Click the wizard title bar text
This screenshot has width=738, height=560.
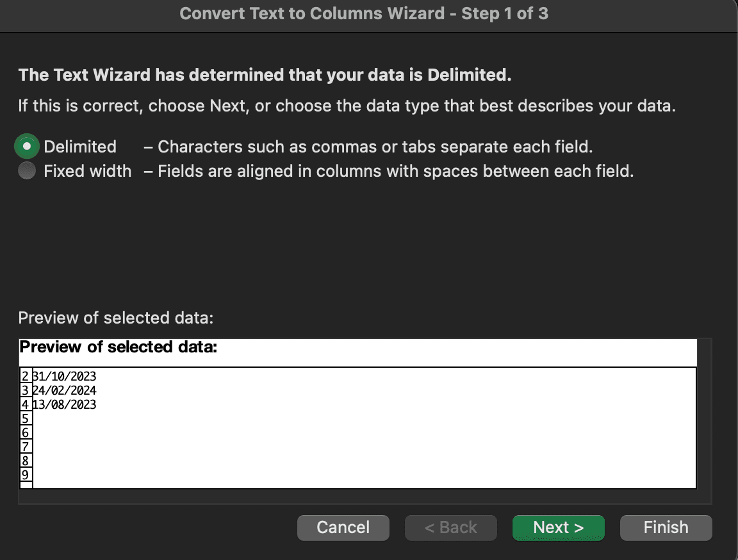363,14
